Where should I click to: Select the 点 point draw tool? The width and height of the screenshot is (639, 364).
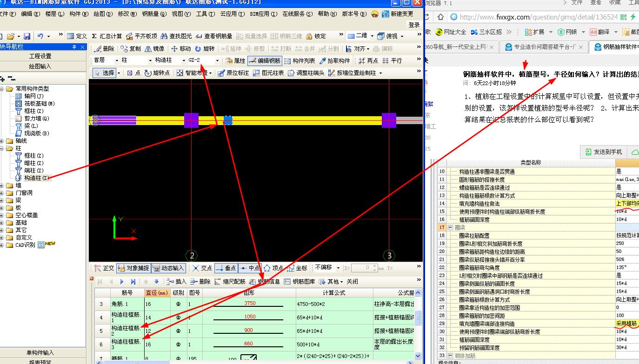pyautogui.click(x=133, y=73)
